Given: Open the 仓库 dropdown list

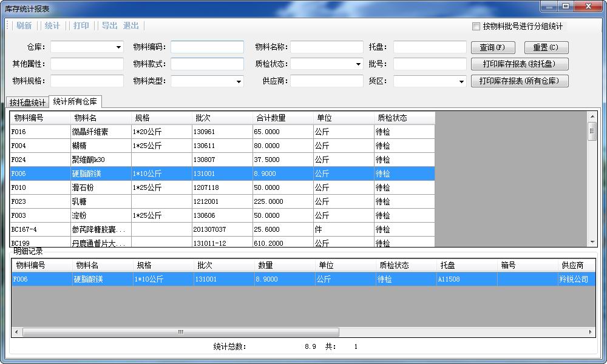Looking at the screenshot, I should pyautogui.click(x=118, y=47).
